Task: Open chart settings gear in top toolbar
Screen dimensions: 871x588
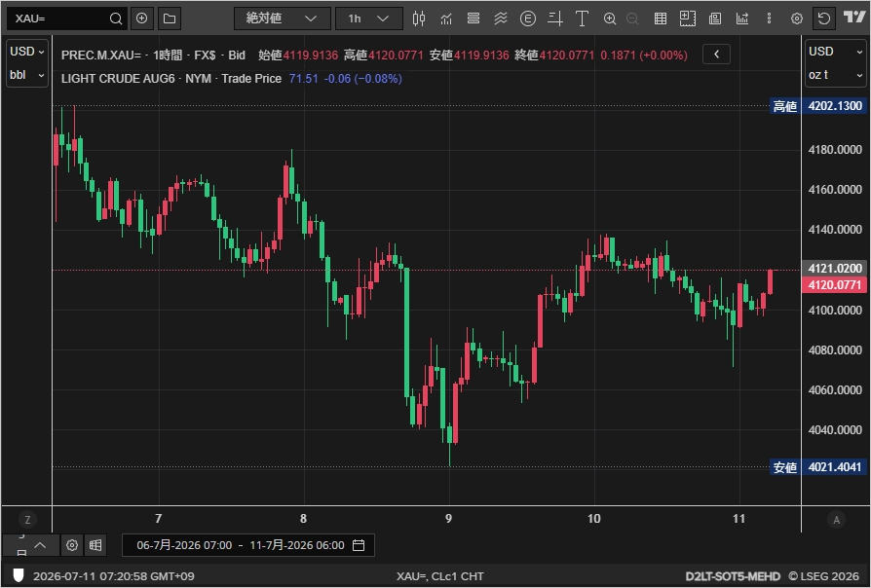Action: (797, 18)
